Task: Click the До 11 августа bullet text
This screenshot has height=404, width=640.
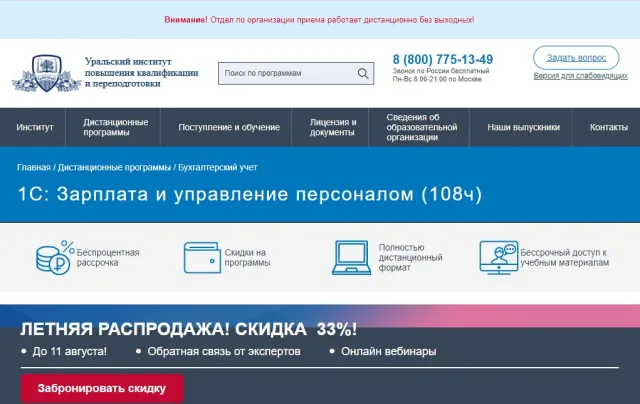Action: pyautogui.click(x=69, y=351)
